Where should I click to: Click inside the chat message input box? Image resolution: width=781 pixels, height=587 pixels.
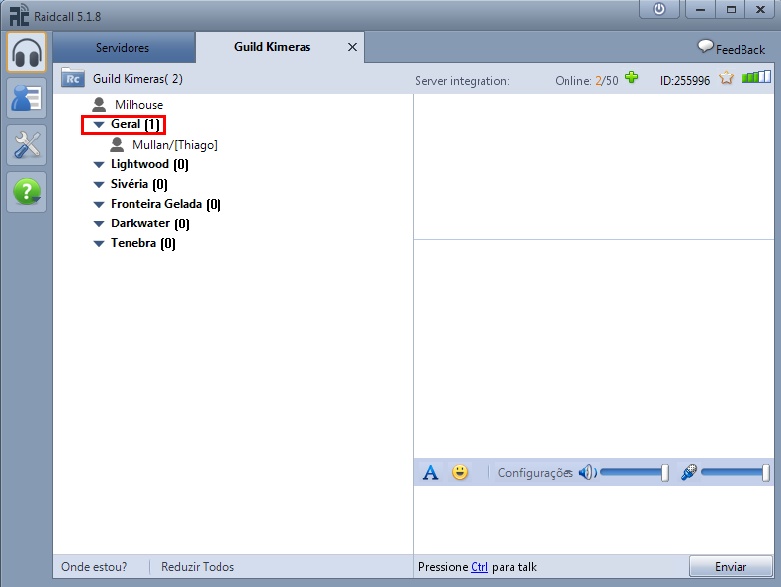pos(593,520)
